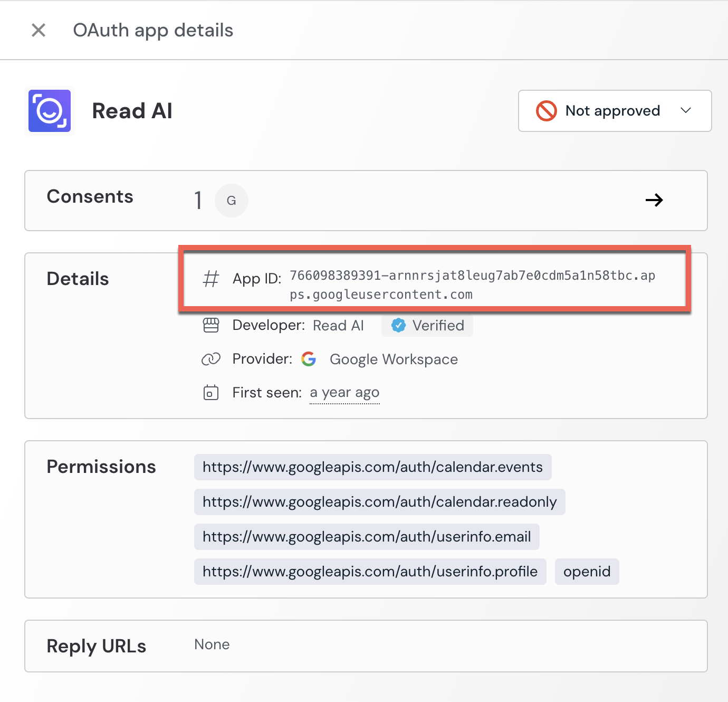Click the storefront icon beside Developer

[x=211, y=325]
